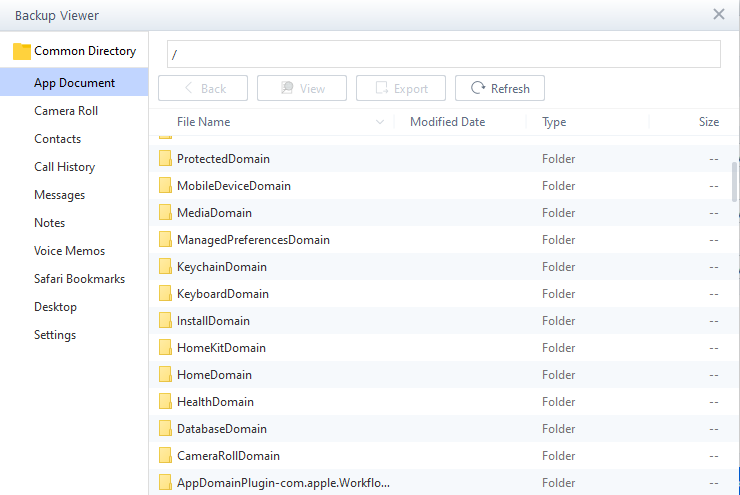Click the file list vertical scrollbar

pos(734,182)
